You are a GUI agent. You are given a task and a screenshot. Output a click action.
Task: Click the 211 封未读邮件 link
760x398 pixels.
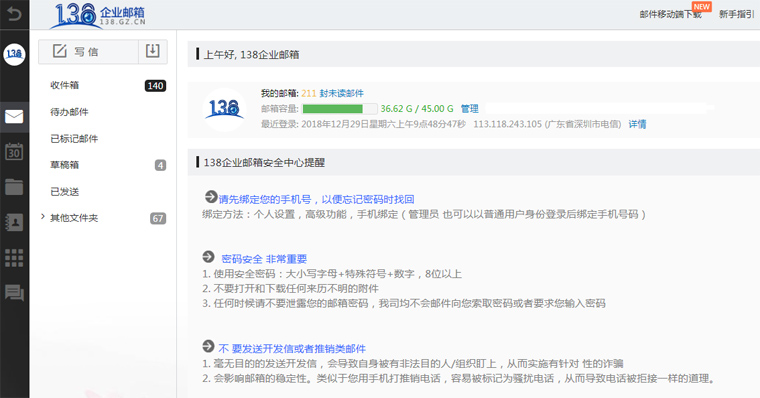(x=332, y=93)
